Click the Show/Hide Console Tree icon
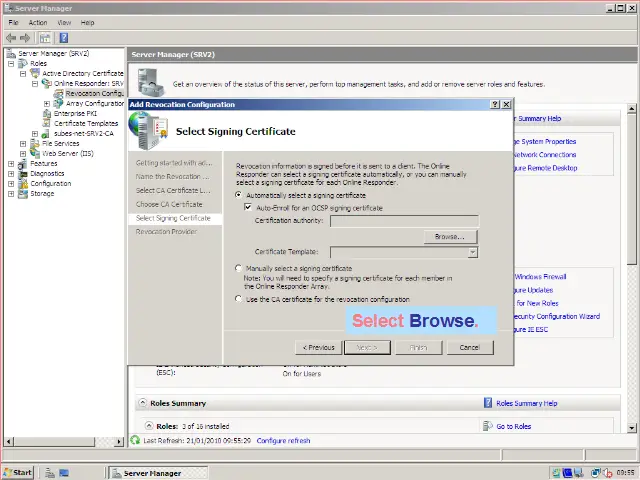The height and width of the screenshot is (480, 640). tap(45, 37)
